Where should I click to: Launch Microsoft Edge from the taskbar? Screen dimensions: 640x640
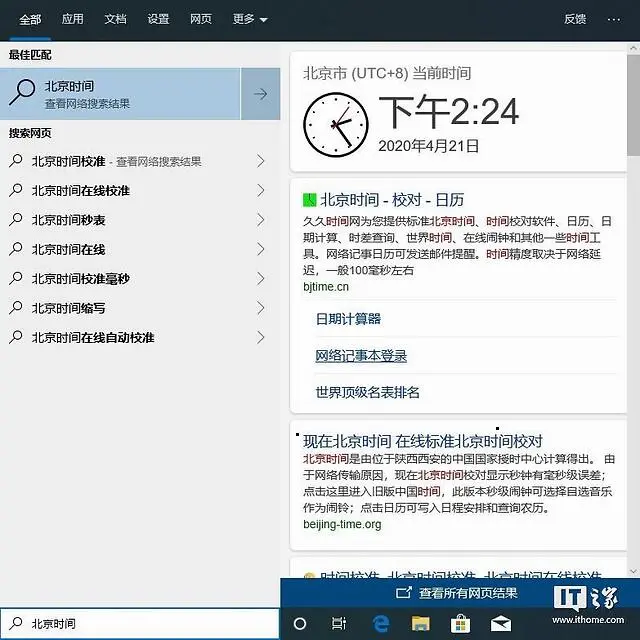click(x=380, y=623)
